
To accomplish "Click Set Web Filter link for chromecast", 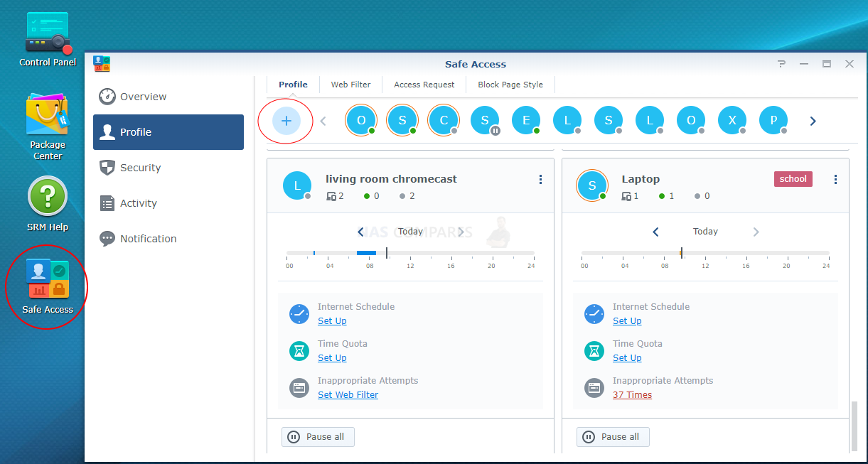I will (348, 395).
